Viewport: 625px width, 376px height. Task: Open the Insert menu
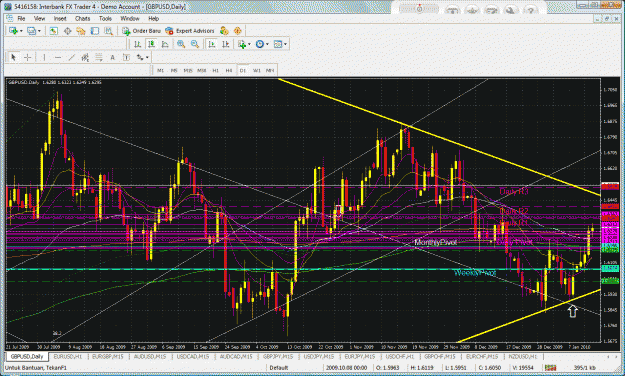click(60, 18)
